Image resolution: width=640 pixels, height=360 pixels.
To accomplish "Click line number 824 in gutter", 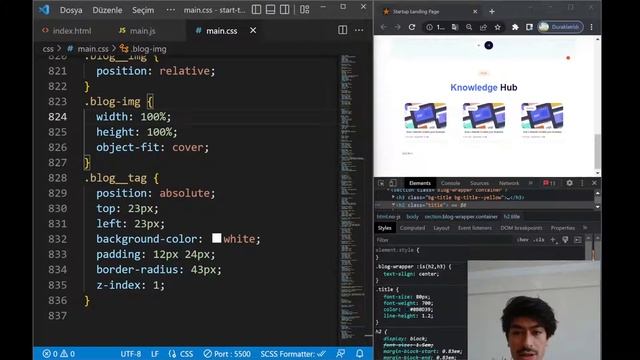I will click(58, 117).
